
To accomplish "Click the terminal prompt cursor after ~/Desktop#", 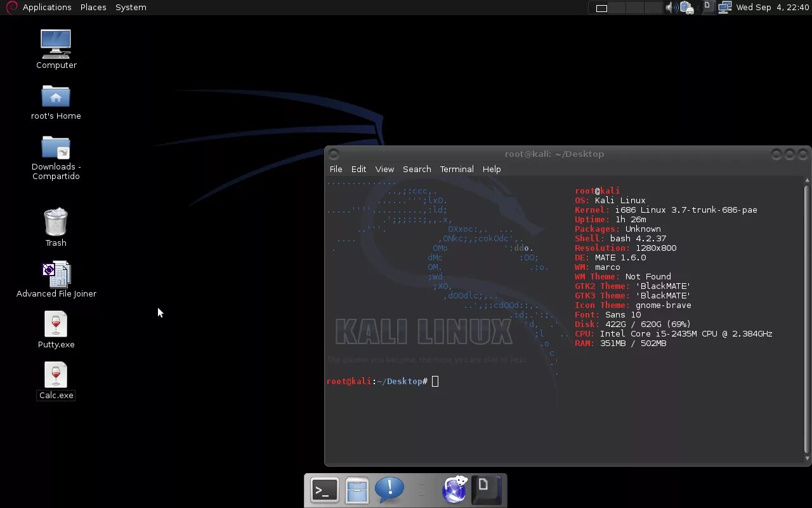I will coord(435,381).
